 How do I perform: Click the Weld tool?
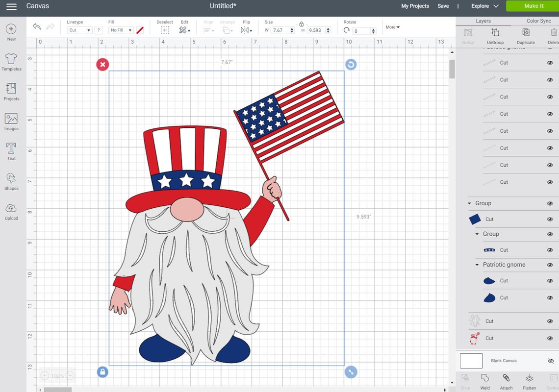click(x=485, y=382)
